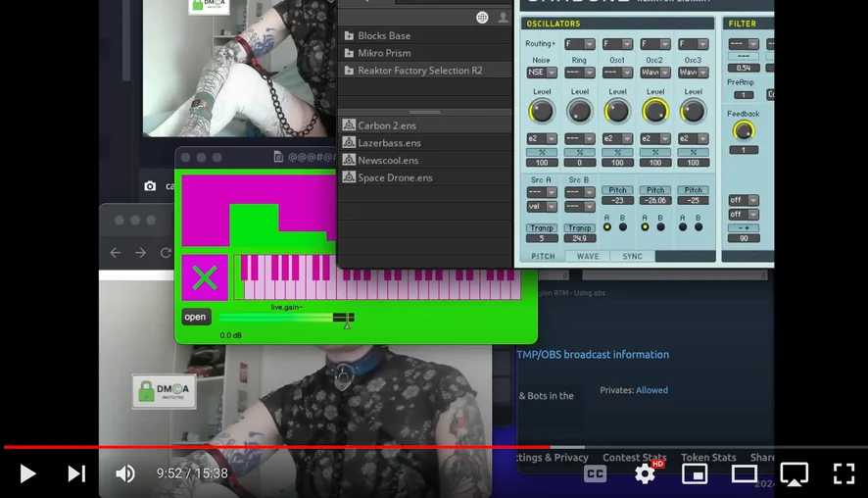Cast video with AirPlay icon
The width and height of the screenshot is (868, 498).
pyautogui.click(x=795, y=473)
